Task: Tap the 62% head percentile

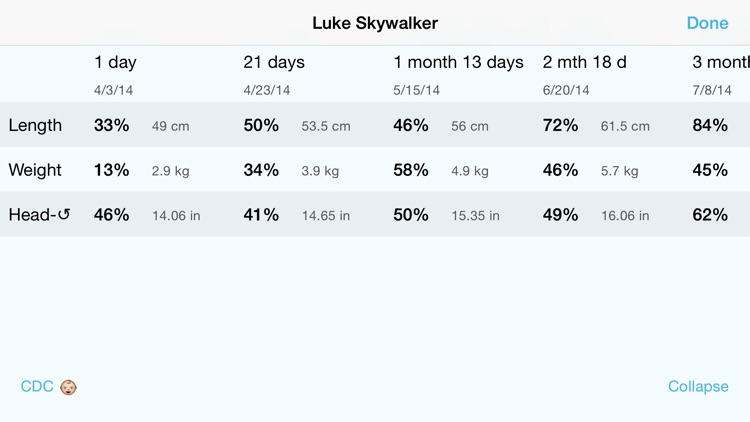Action: pos(710,214)
